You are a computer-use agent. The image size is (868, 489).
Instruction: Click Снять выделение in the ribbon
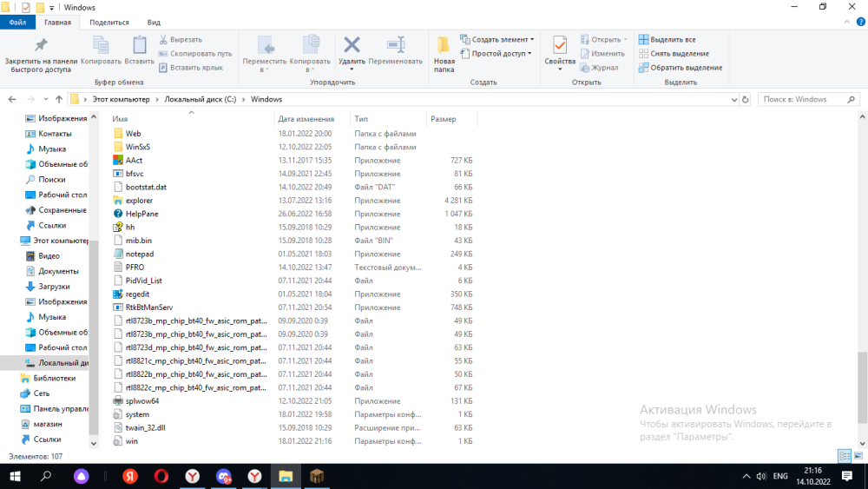point(674,54)
